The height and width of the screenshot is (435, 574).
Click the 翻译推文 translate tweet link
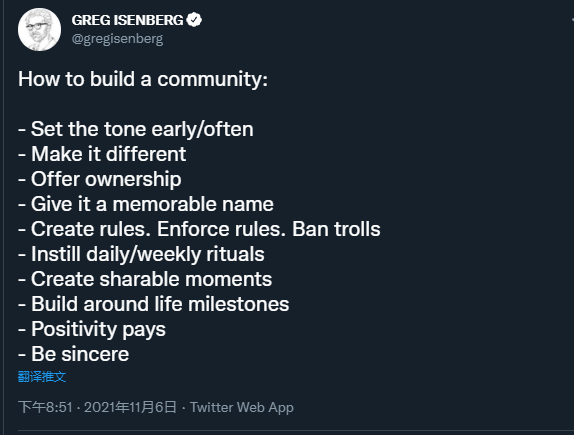tap(42, 376)
